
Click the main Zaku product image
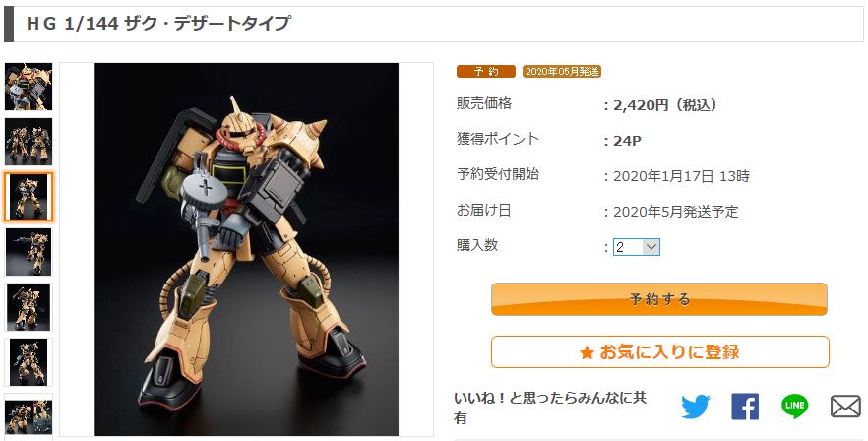[x=246, y=249]
